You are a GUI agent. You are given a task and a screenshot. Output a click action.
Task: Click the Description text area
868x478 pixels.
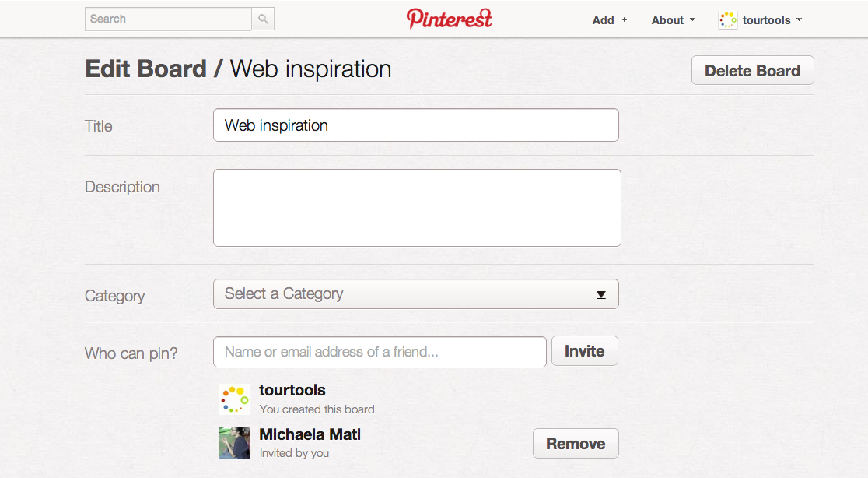point(417,208)
